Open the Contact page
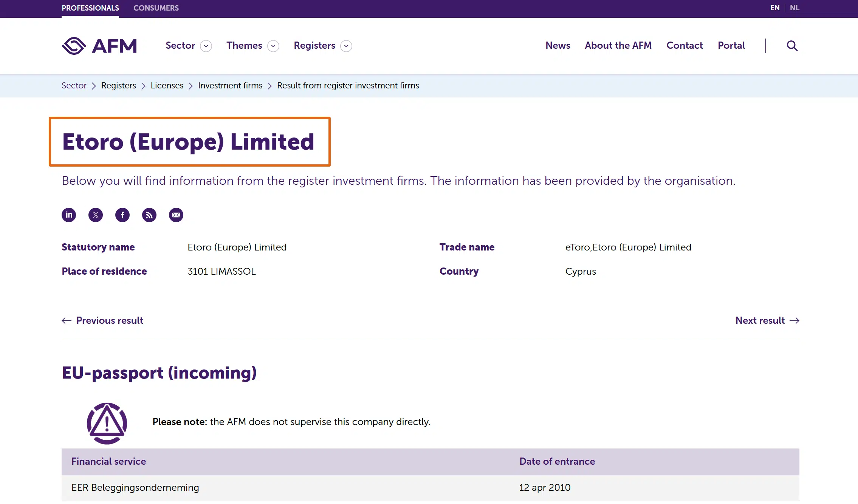 click(685, 45)
